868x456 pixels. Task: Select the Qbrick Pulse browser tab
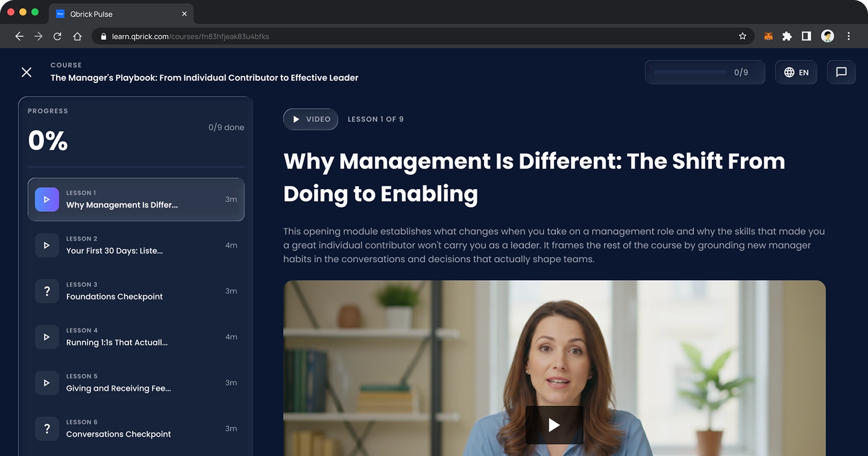[x=121, y=14]
